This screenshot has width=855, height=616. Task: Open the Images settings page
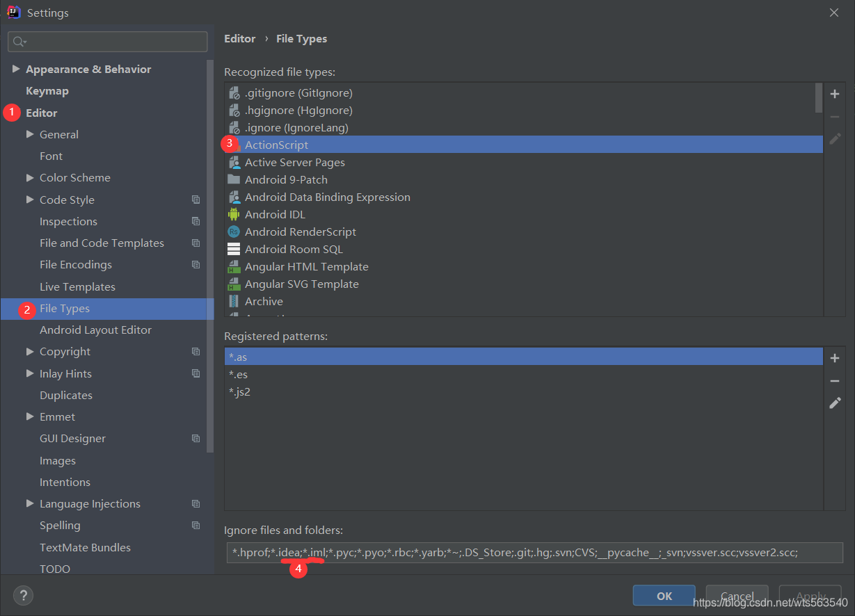58,461
